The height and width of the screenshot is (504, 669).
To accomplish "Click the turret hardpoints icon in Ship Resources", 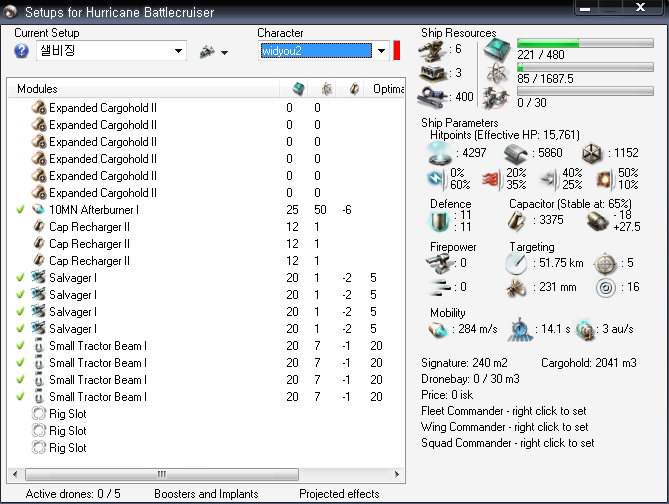I will coord(432,50).
